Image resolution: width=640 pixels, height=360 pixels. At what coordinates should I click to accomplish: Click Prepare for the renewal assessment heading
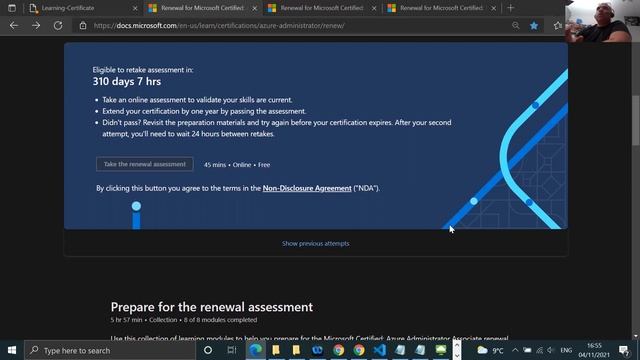pos(211,307)
